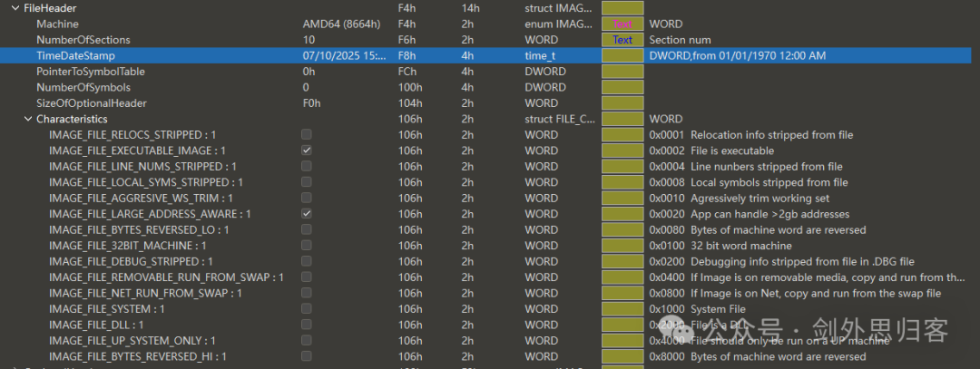Uncheck IMAGE_FILE_EXECUTABLE_IMAGE checkbox
980x369 pixels.
click(307, 151)
